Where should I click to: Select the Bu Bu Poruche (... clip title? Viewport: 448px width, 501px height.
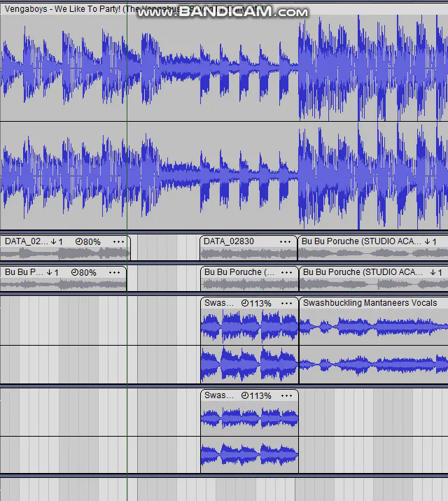pyautogui.click(x=239, y=272)
